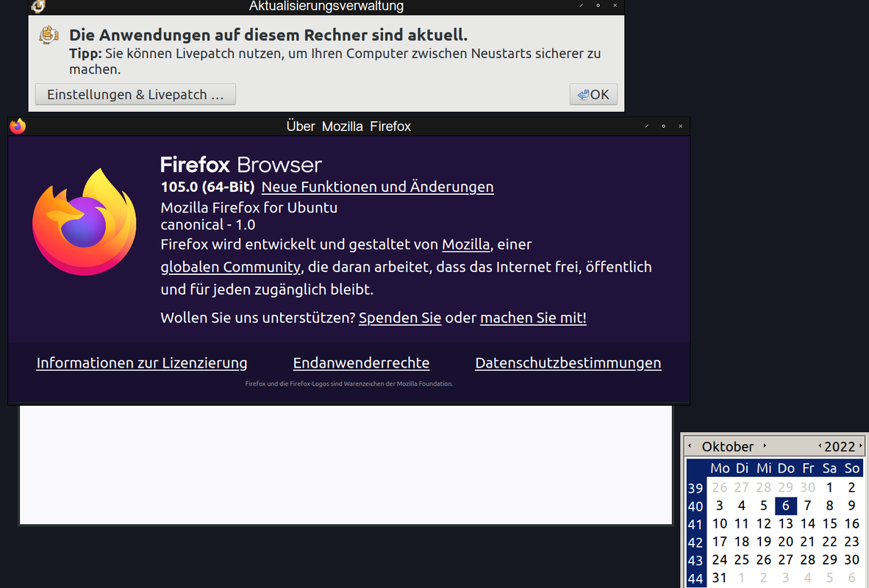
Task: Select October 15 in the calendar
Action: [x=829, y=524]
